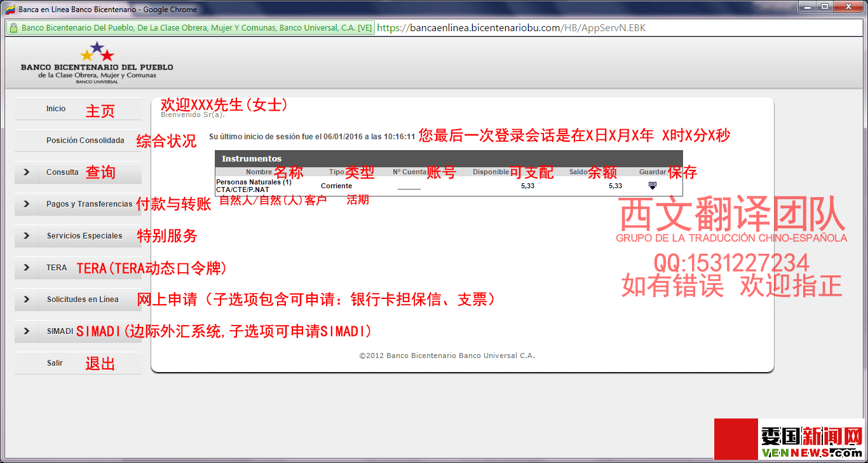Viewport: 868px width, 463px height.
Task: Select Servicios Especiales menu label
Action: [85, 236]
